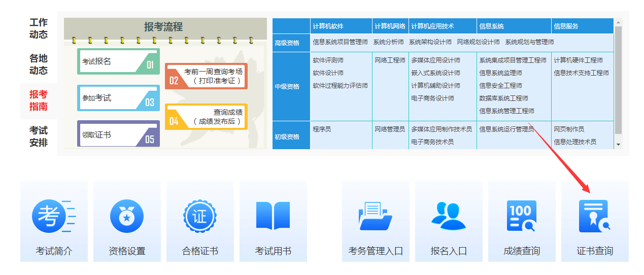This screenshot has width=644, height=275.
Task: Open the 信息系统项目管理师 link
Action: coord(340,42)
